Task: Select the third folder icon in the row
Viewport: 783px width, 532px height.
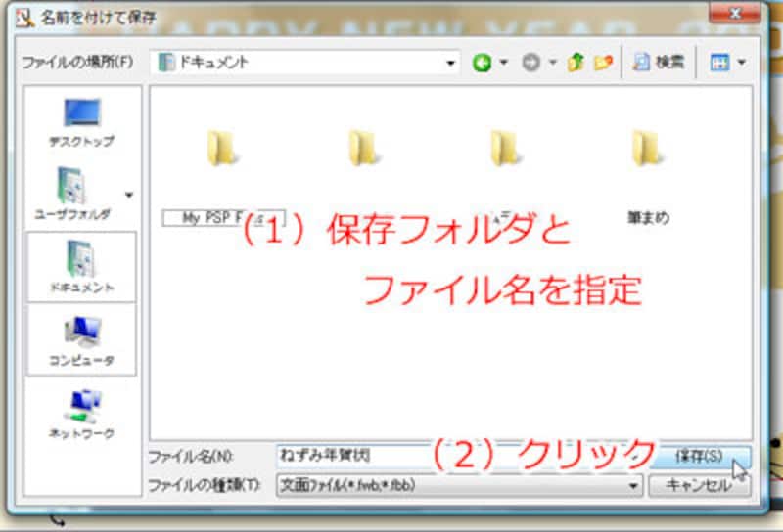Action: (x=505, y=149)
